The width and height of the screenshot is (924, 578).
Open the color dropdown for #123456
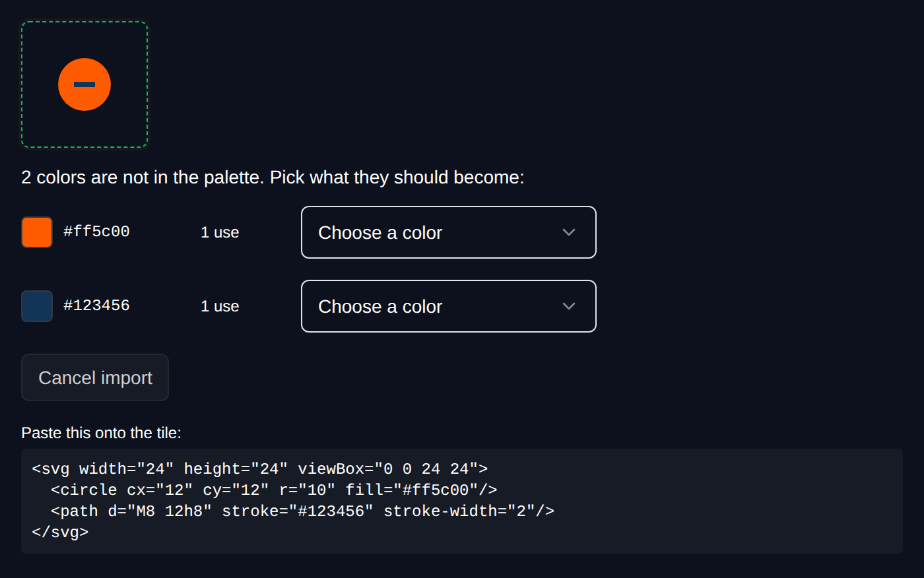tap(449, 306)
